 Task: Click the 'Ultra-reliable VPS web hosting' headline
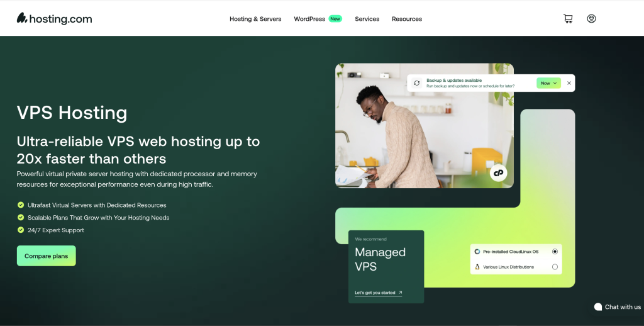138,150
